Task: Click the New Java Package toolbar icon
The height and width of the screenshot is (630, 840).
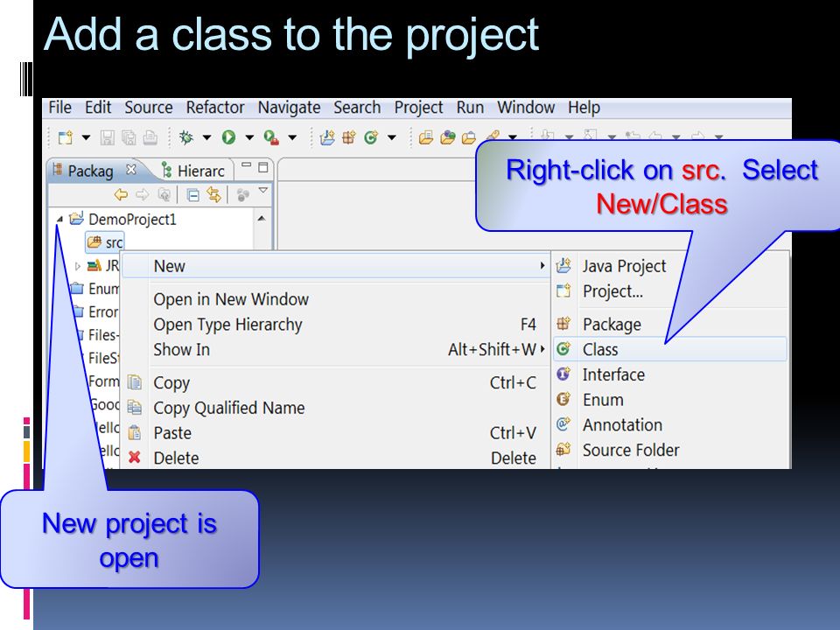Action: pyautogui.click(x=349, y=137)
